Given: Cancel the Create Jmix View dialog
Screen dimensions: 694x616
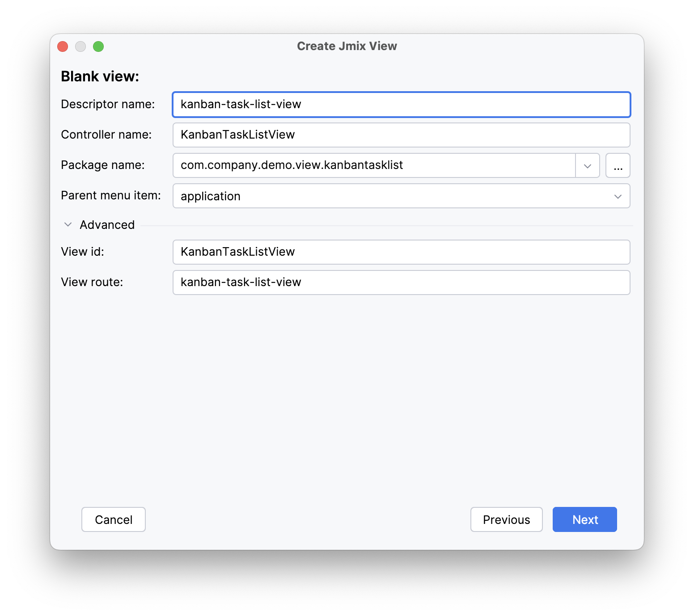Looking at the screenshot, I should [x=113, y=519].
